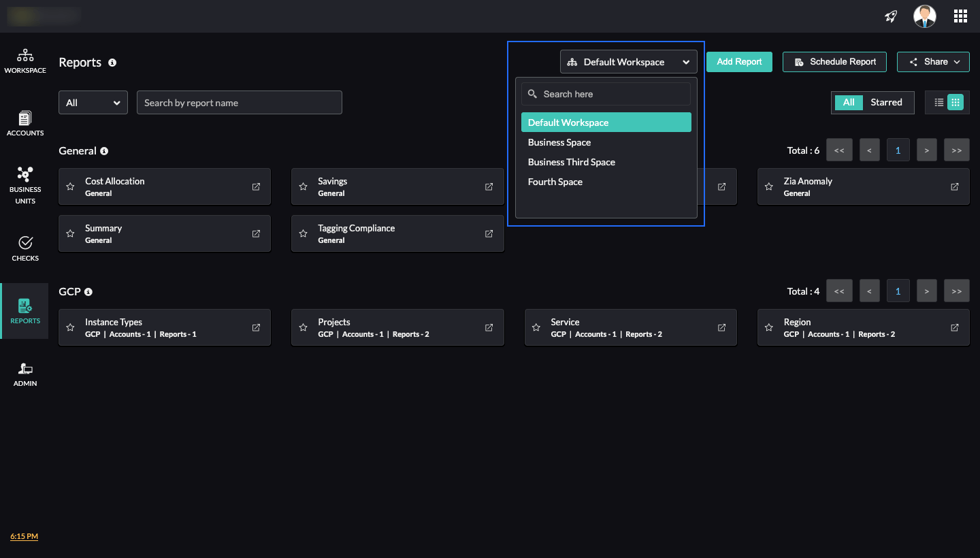Screen dimensions: 980x558
Task: Switch to list view layout
Action: 939,102
